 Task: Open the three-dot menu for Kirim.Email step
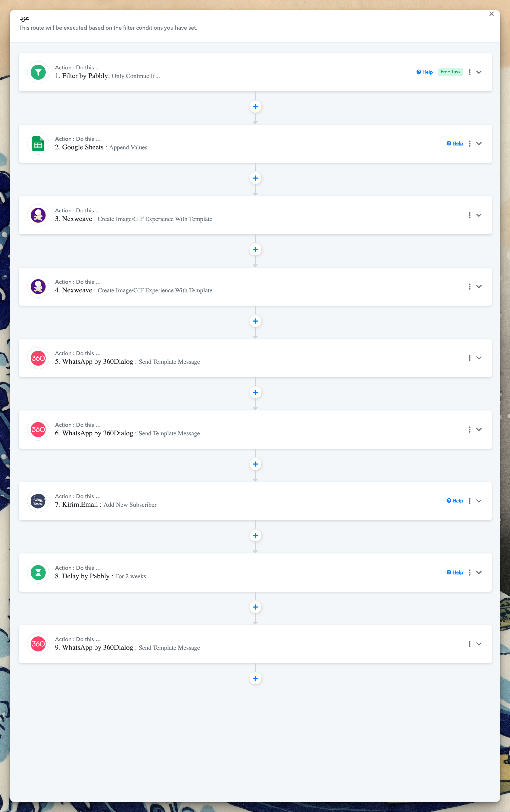[x=469, y=501]
